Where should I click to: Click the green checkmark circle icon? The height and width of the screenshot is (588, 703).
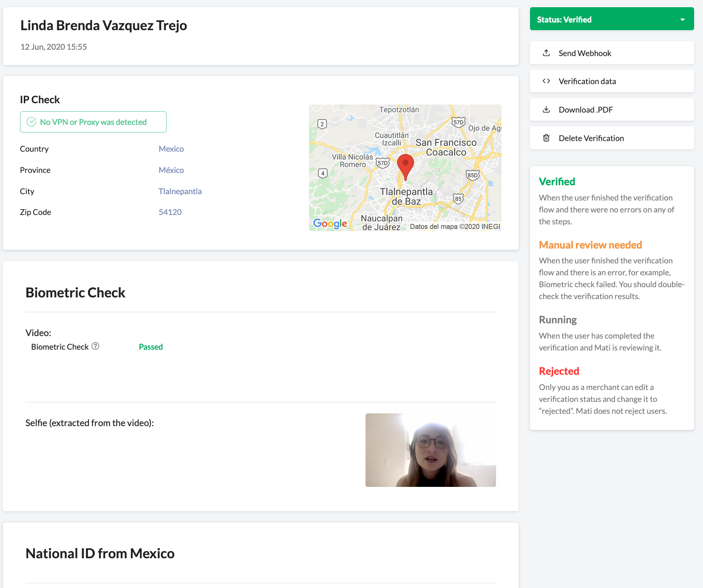pyautogui.click(x=31, y=122)
